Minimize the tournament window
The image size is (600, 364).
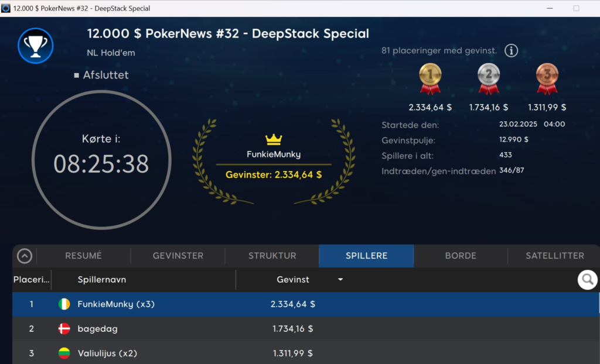coord(550,8)
